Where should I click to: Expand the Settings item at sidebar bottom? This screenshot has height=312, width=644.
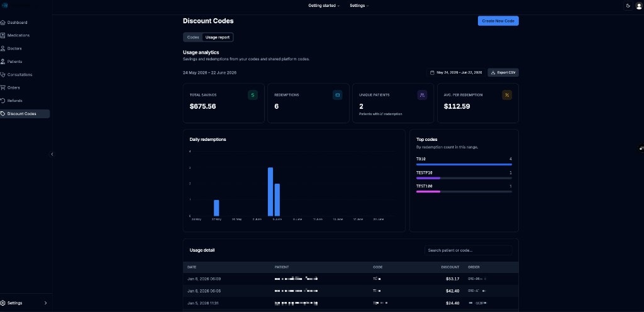tap(25, 303)
